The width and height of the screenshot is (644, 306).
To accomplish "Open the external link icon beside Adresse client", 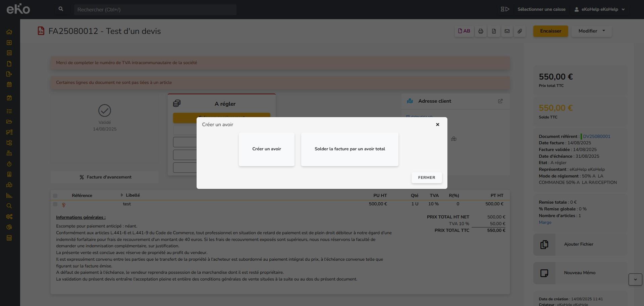I will pos(500,101).
